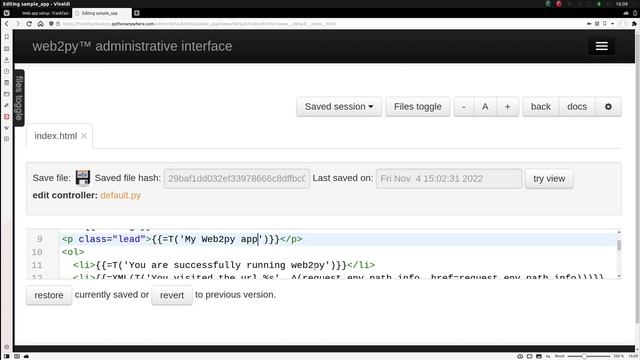Click the sync cloud icon in status bar
This screenshot has width=640, height=360.
27,356
